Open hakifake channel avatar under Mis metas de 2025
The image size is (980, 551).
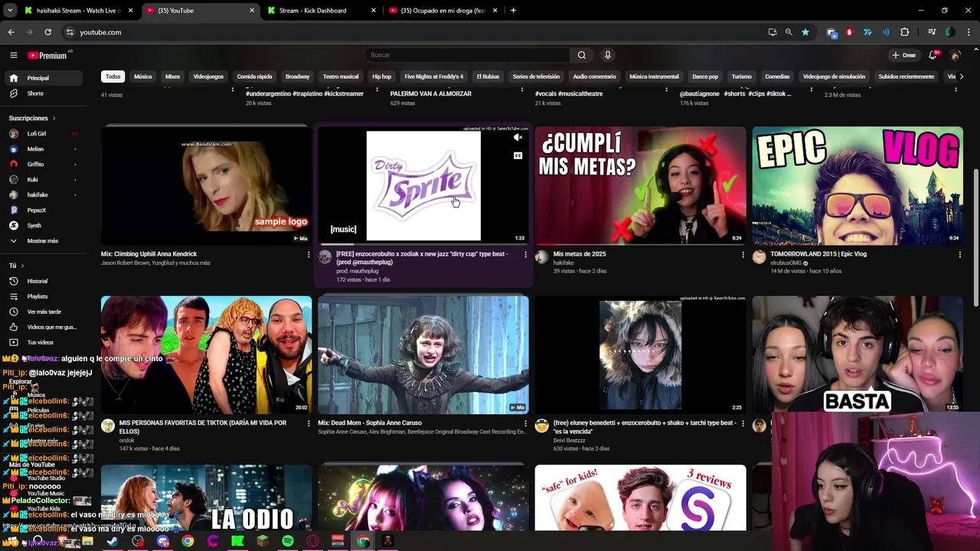542,257
